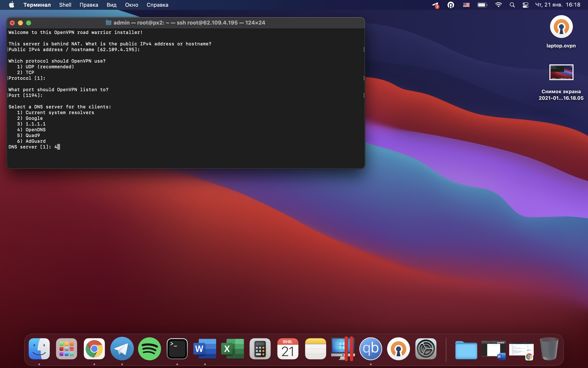
Task: Open Spotify from the dock
Action: [x=149, y=349]
